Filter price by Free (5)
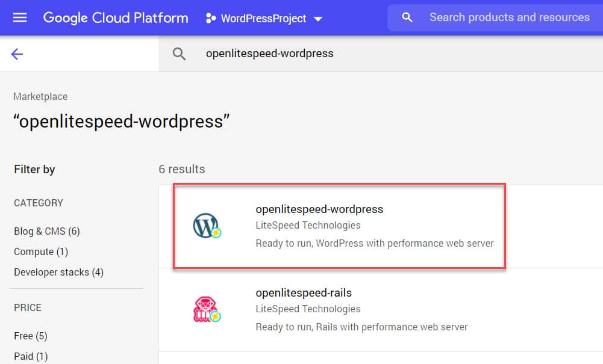603x364 pixels. point(31,336)
